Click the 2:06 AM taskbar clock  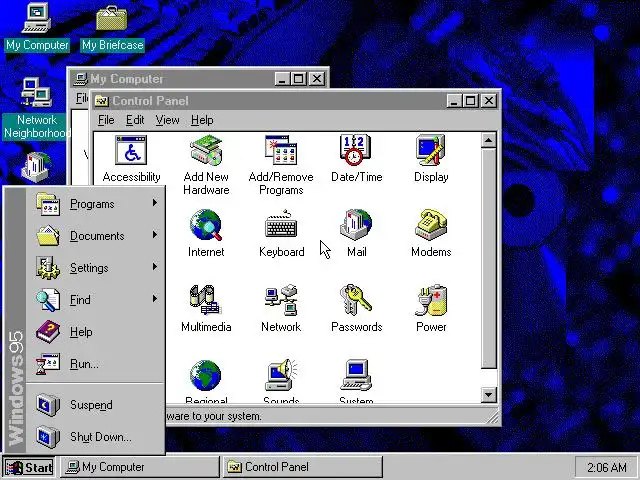606,467
